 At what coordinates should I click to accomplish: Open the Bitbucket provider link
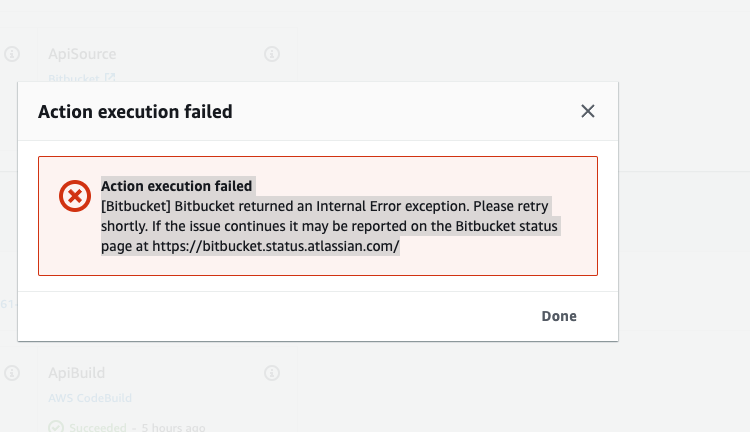74,78
